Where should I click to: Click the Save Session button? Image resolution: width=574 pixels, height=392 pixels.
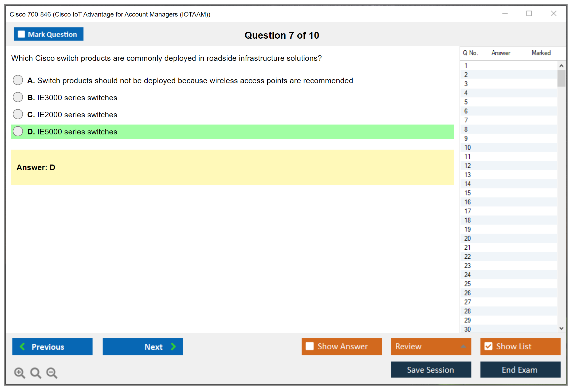(x=431, y=370)
